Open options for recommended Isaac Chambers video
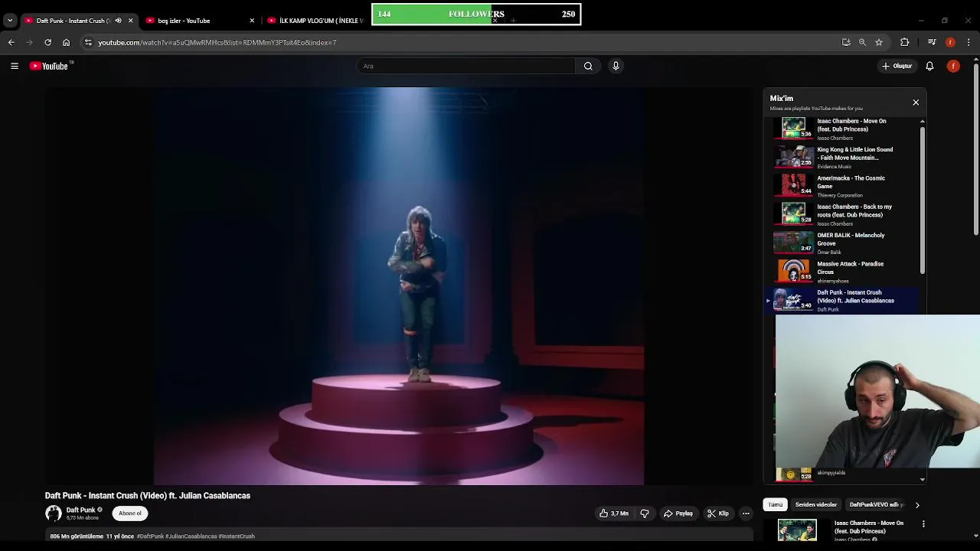The height and width of the screenshot is (551, 980). 923,524
